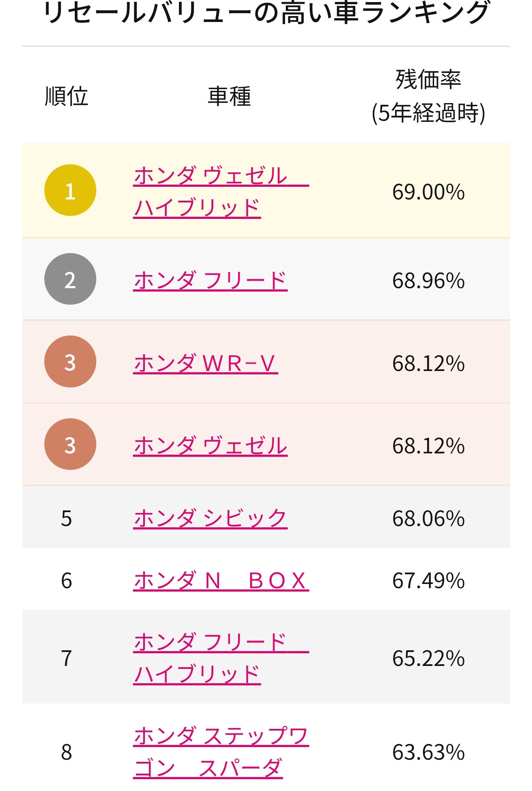Click the 68.96% residual value cell
Image resolution: width=532 pixels, height=791 pixels.
[x=428, y=281]
